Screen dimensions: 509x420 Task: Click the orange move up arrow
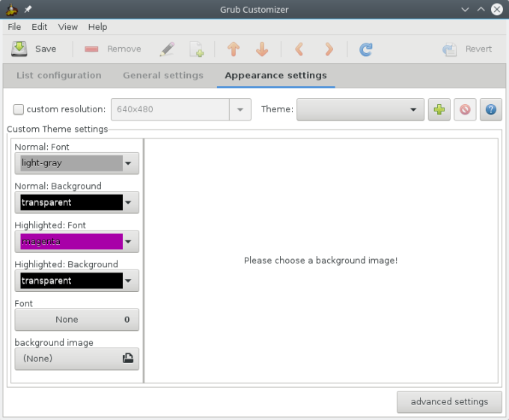pos(233,49)
